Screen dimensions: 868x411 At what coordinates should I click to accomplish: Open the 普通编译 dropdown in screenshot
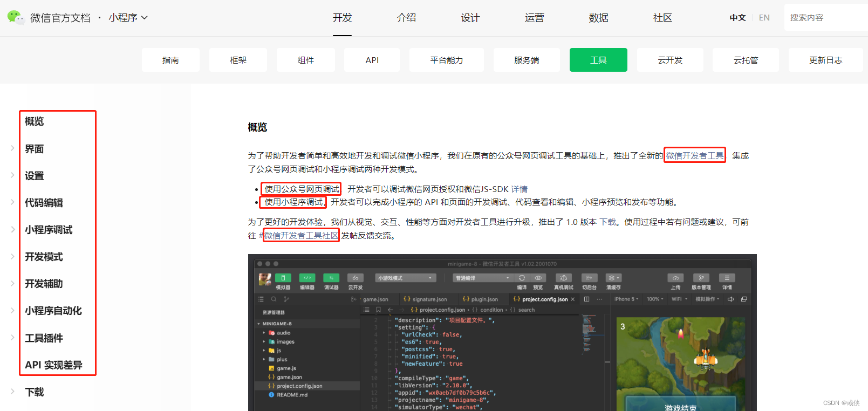point(482,278)
